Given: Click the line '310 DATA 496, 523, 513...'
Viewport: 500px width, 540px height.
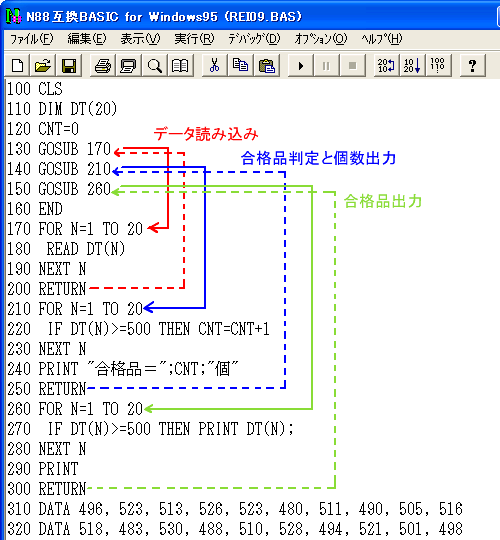Looking at the screenshot, I should (x=235, y=508).
